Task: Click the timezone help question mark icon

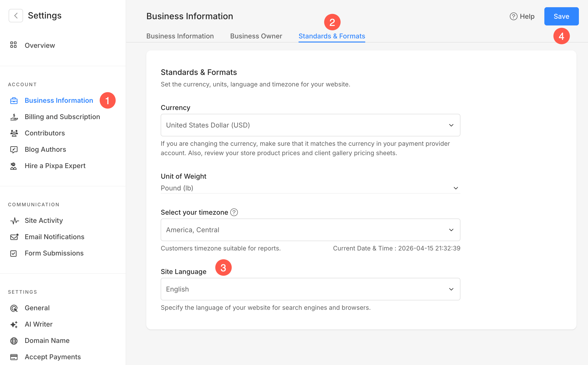Action: tap(234, 212)
